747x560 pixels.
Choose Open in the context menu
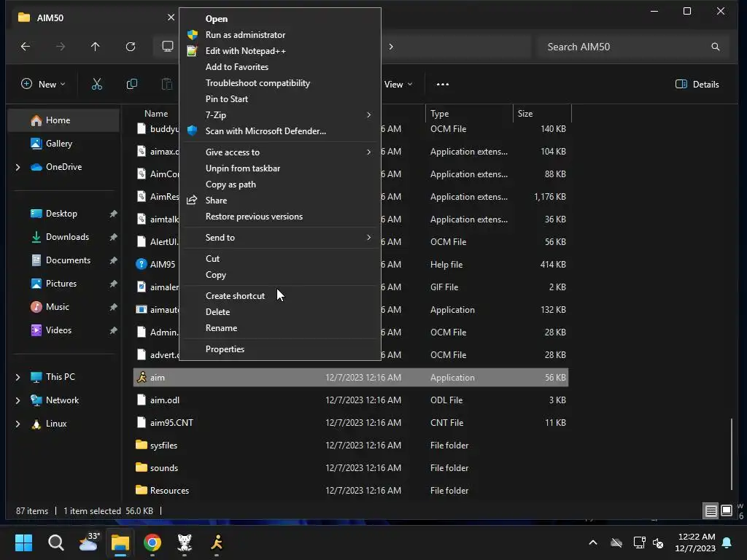[x=280, y=19]
